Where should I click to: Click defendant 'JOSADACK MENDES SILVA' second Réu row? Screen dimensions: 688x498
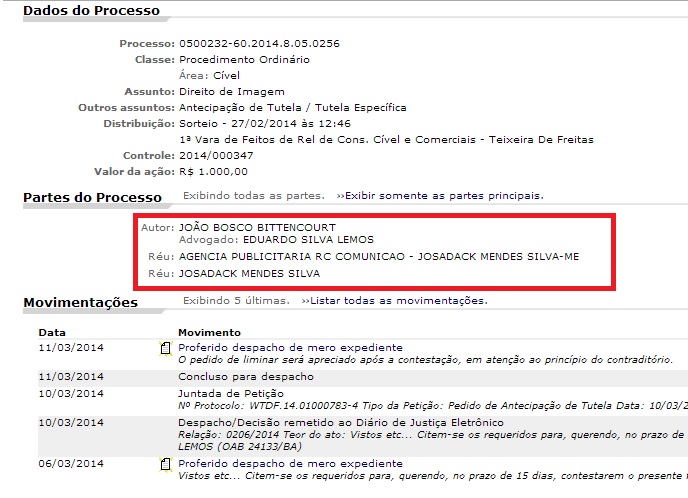coord(249,273)
